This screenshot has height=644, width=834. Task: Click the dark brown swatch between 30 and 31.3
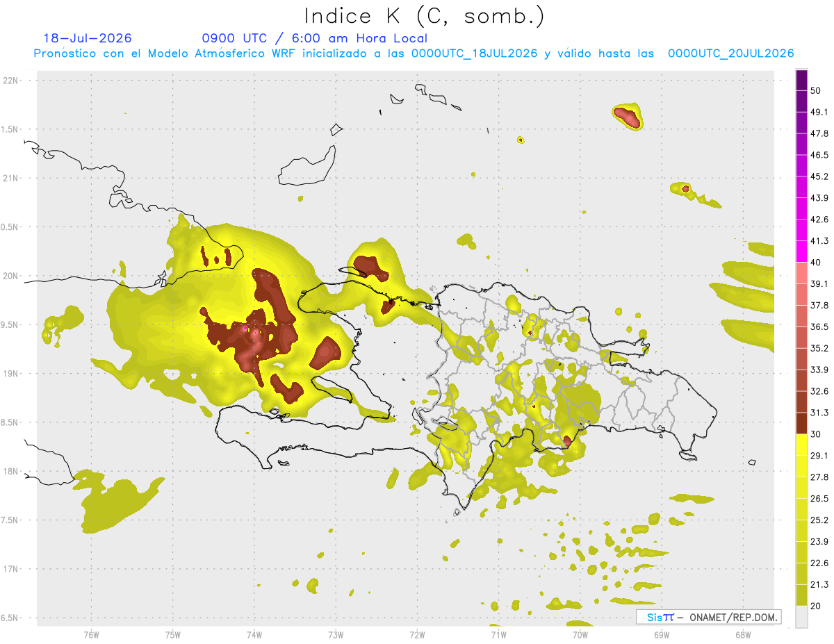[x=801, y=423]
